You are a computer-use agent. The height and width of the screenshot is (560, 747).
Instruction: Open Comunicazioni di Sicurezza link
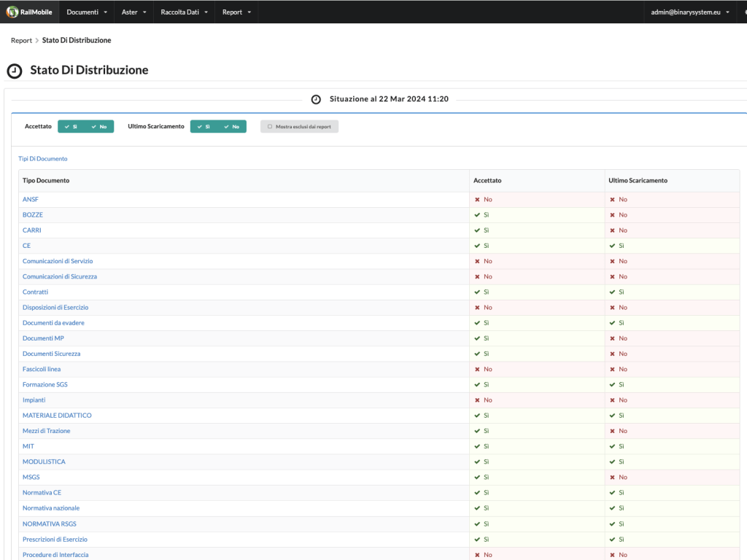click(x=60, y=276)
